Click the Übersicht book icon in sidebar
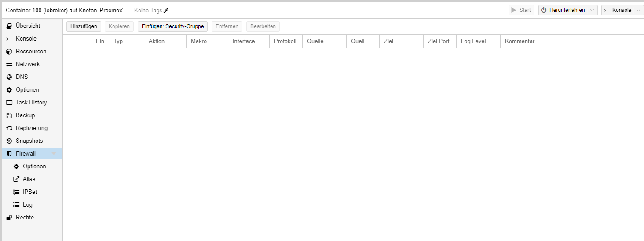 [9, 26]
